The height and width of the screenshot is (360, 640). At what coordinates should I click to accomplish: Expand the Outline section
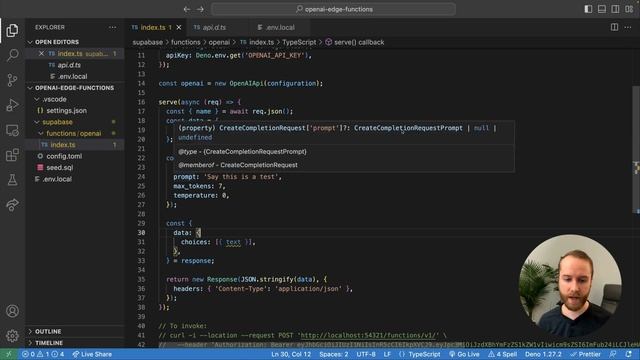pyautogui.click(x=48, y=331)
